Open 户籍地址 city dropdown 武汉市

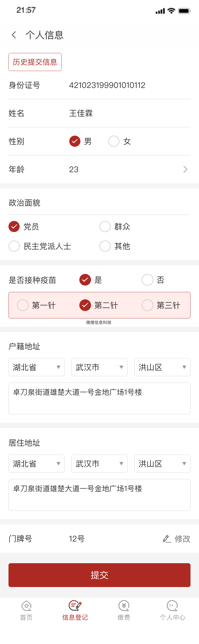coord(99,367)
